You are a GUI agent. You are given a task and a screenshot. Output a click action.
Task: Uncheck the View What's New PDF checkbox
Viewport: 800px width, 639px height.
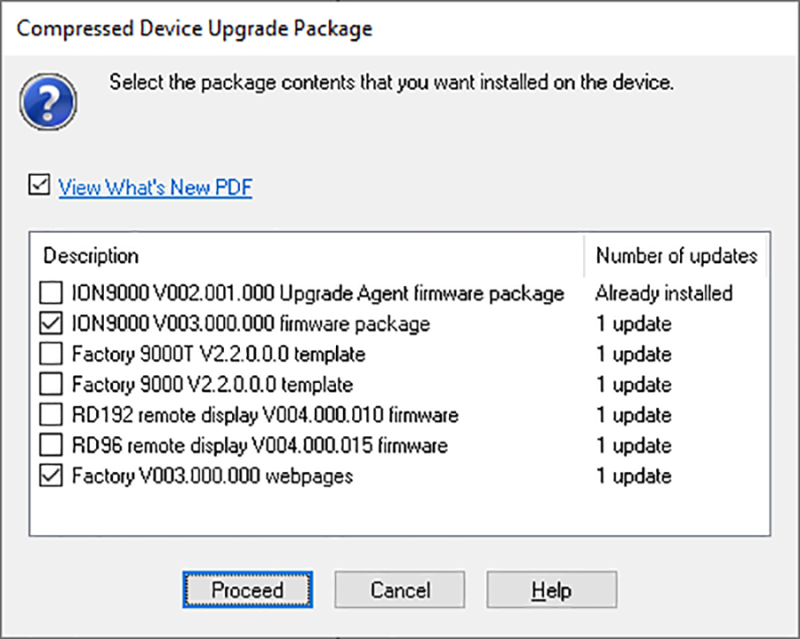click(39, 185)
